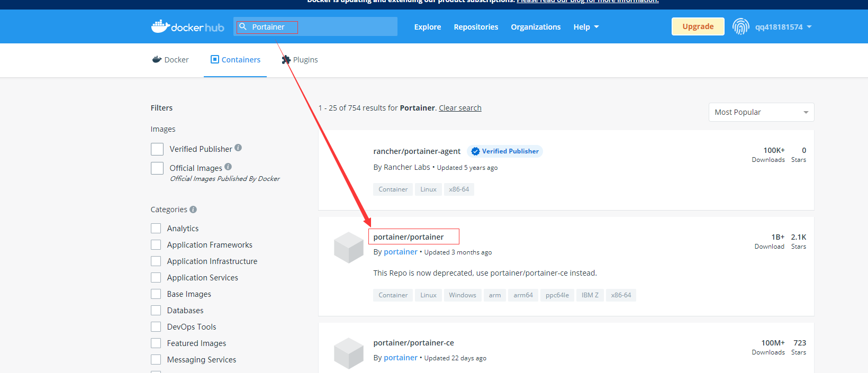The width and height of the screenshot is (868, 373).
Task: Open the Most Popular sort dropdown
Action: 761,112
